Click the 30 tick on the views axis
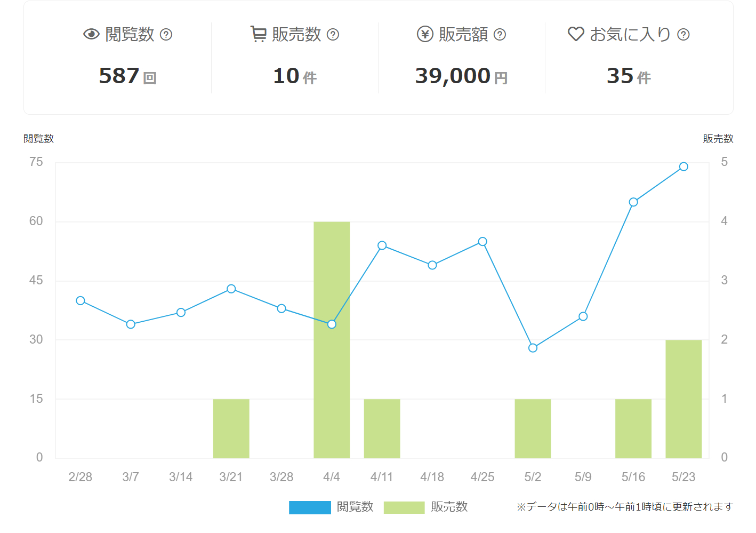 (36, 340)
